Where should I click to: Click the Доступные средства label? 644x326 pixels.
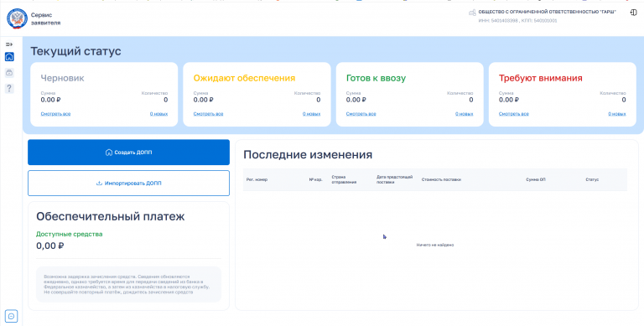(70, 234)
